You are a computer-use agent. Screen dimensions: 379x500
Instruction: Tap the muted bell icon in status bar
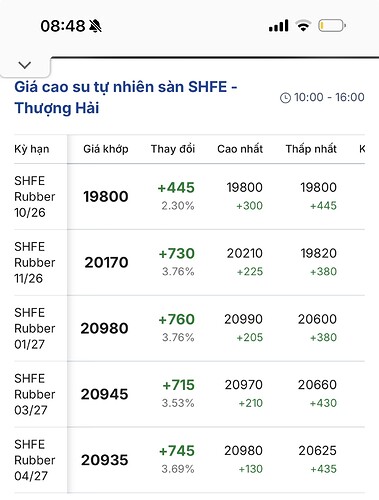pyautogui.click(x=95, y=26)
